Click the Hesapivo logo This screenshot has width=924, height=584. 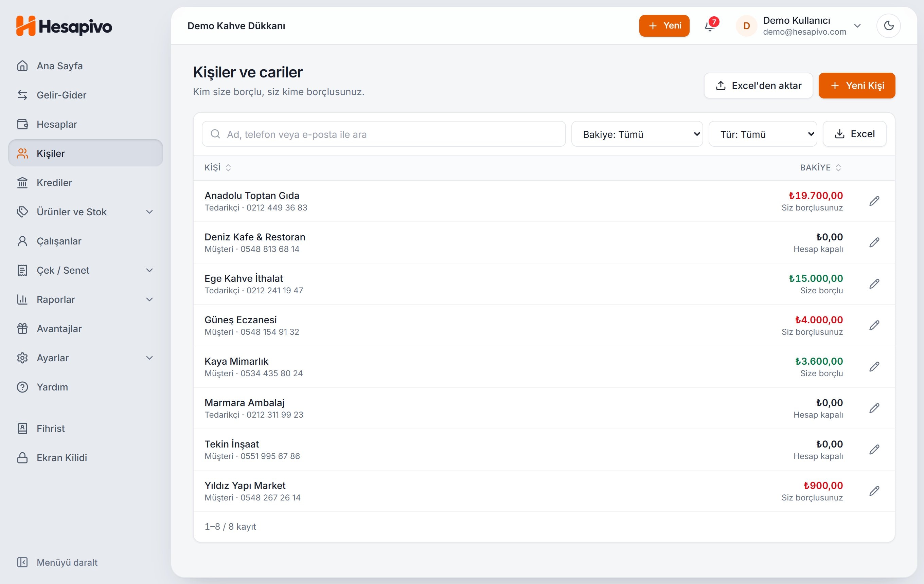click(64, 26)
